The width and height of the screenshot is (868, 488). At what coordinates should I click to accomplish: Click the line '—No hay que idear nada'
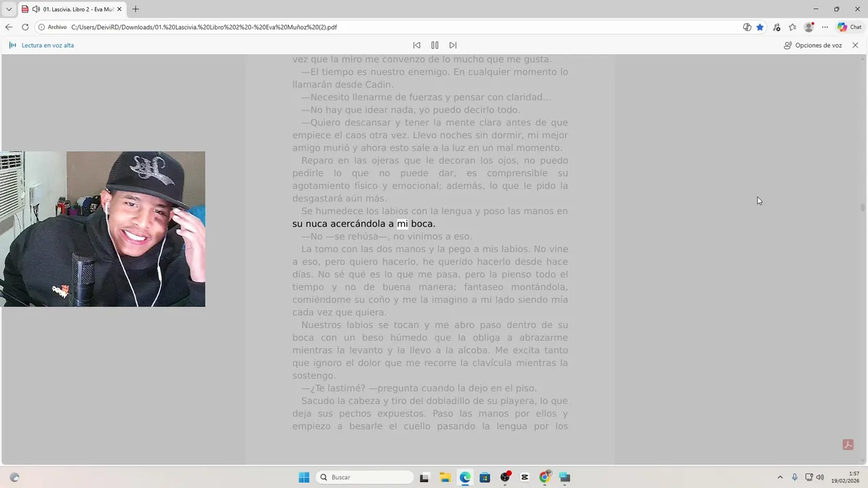click(x=411, y=110)
